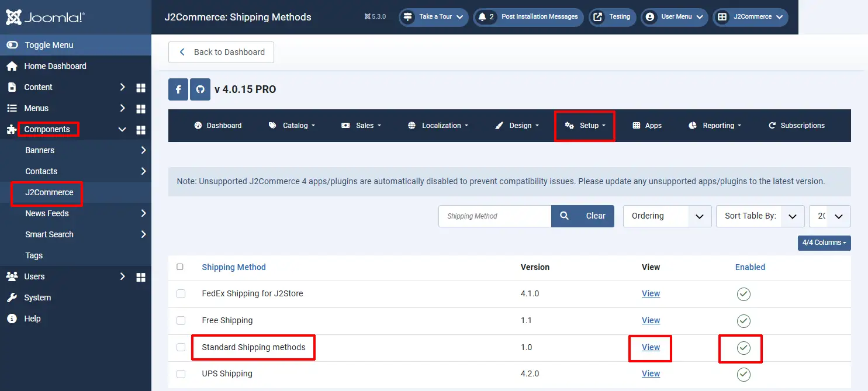
Task: Open the Sales menu
Action: point(361,126)
